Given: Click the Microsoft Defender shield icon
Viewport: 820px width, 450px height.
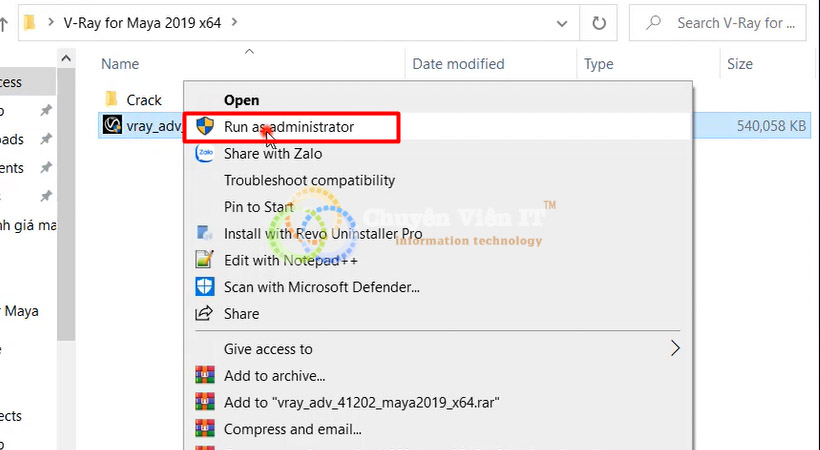Looking at the screenshot, I should (x=204, y=287).
